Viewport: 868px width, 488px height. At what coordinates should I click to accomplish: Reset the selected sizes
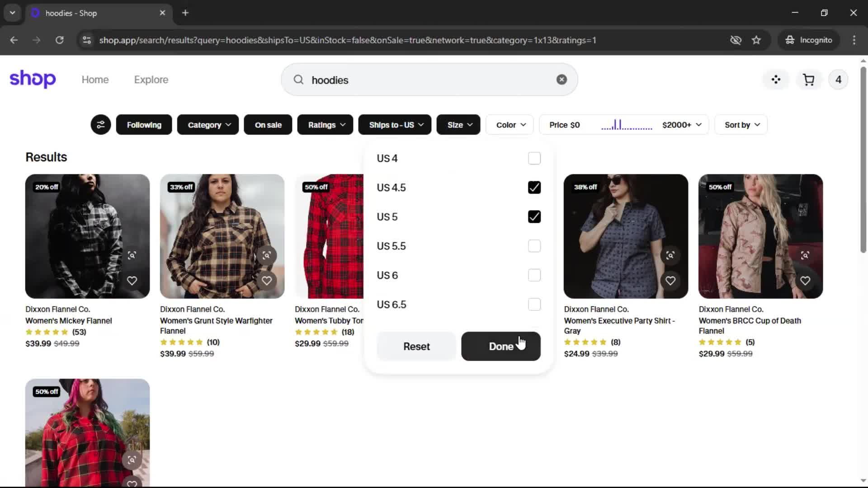(x=416, y=347)
